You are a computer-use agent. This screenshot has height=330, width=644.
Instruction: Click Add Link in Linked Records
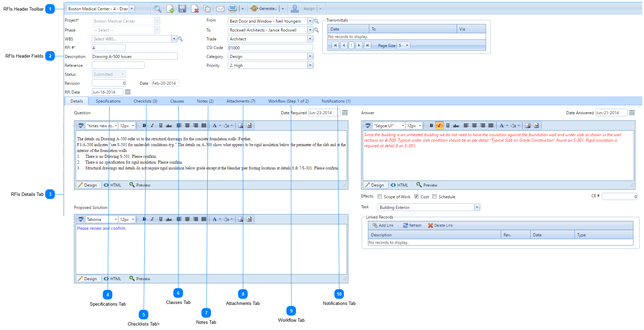383,225
